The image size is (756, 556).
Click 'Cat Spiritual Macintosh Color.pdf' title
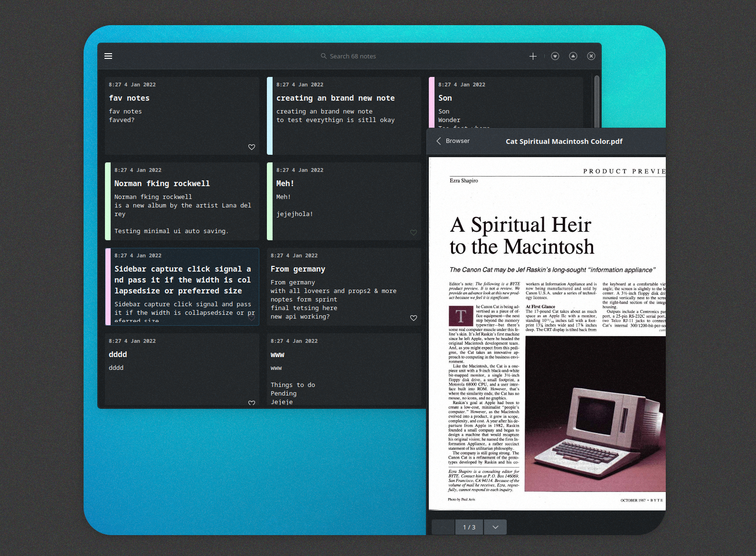click(x=564, y=141)
